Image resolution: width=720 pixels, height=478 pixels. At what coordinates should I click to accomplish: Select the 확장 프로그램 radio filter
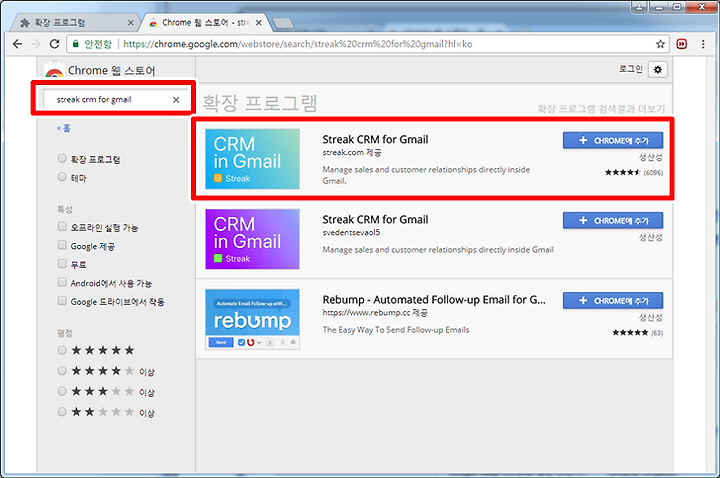point(62,158)
